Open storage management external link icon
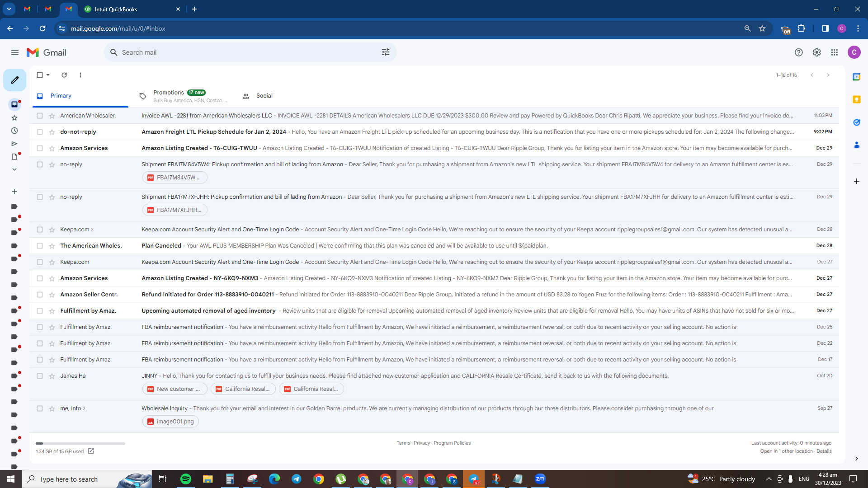This screenshot has height=488, width=868. tap(91, 451)
